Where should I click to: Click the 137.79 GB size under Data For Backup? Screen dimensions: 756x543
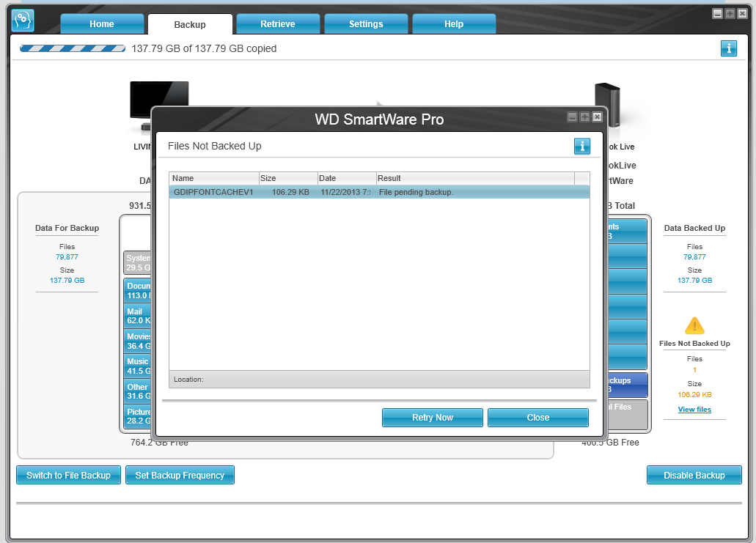(67, 281)
